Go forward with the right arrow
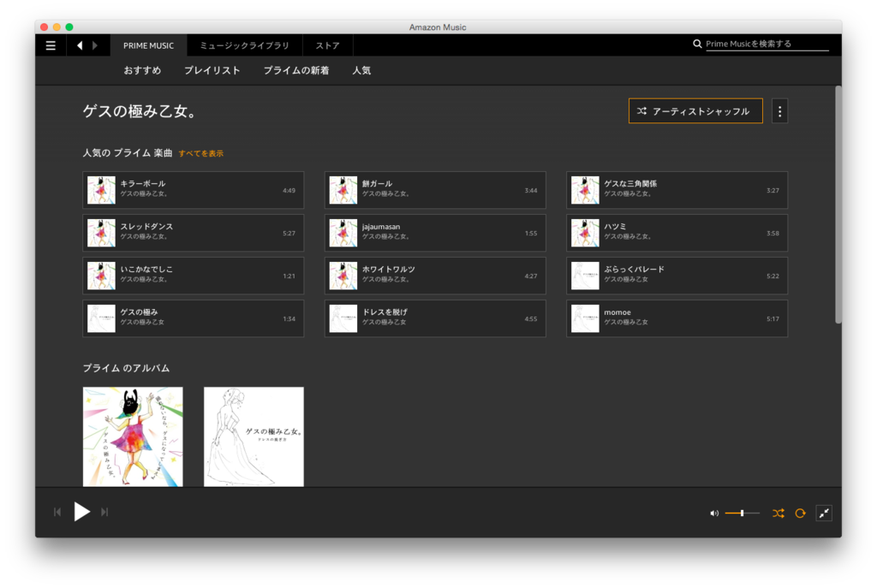This screenshot has width=877, height=588. 95,45
